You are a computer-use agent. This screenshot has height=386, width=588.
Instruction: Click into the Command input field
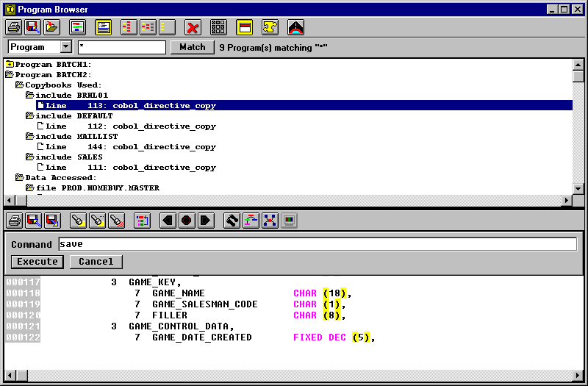[316, 245]
